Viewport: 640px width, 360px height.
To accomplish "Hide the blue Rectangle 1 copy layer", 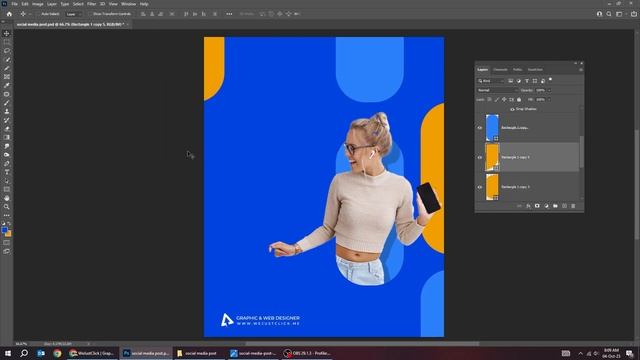I will pyautogui.click(x=480, y=128).
